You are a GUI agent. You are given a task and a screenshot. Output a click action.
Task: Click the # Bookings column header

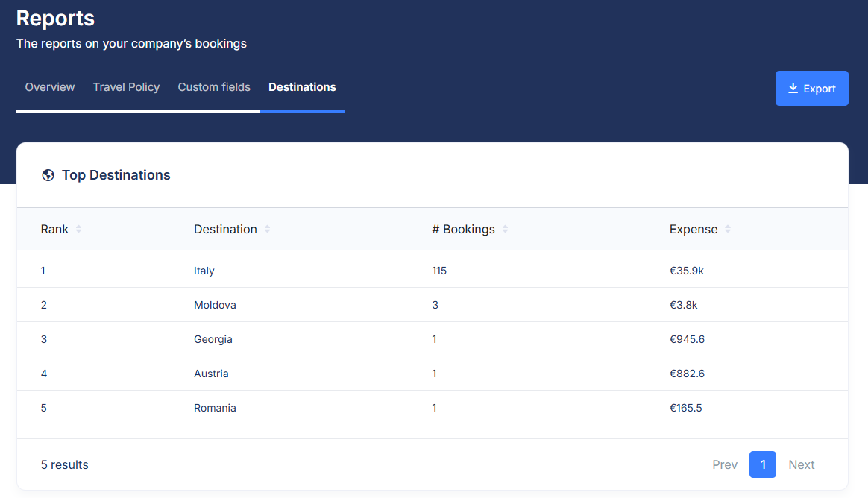coord(463,229)
